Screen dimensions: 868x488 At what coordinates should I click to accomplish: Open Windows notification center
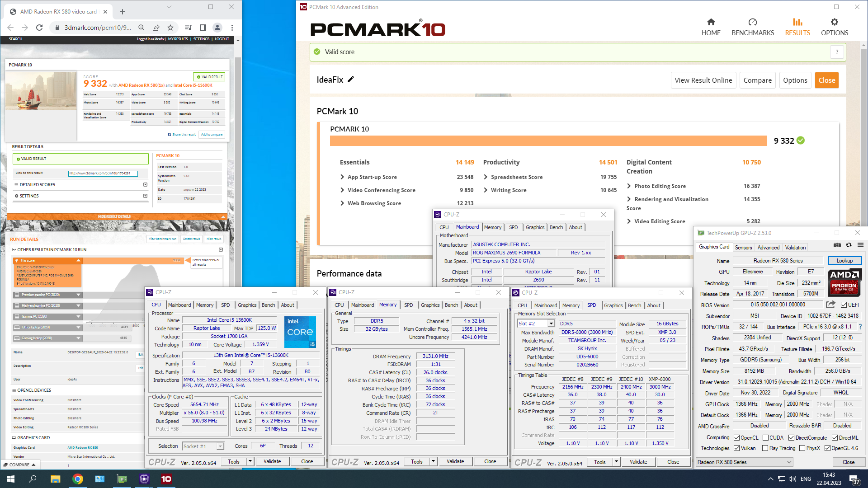tap(854, 479)
